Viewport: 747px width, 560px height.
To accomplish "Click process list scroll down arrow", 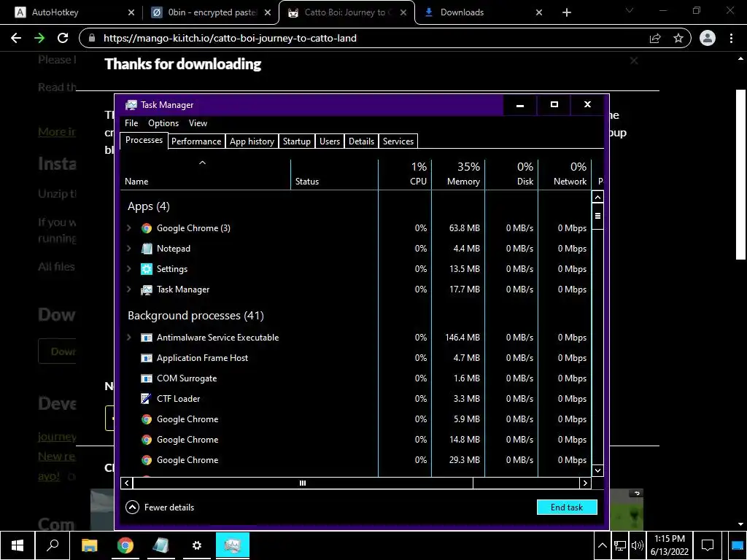I will pyautogui.click(x=597, y=470).
